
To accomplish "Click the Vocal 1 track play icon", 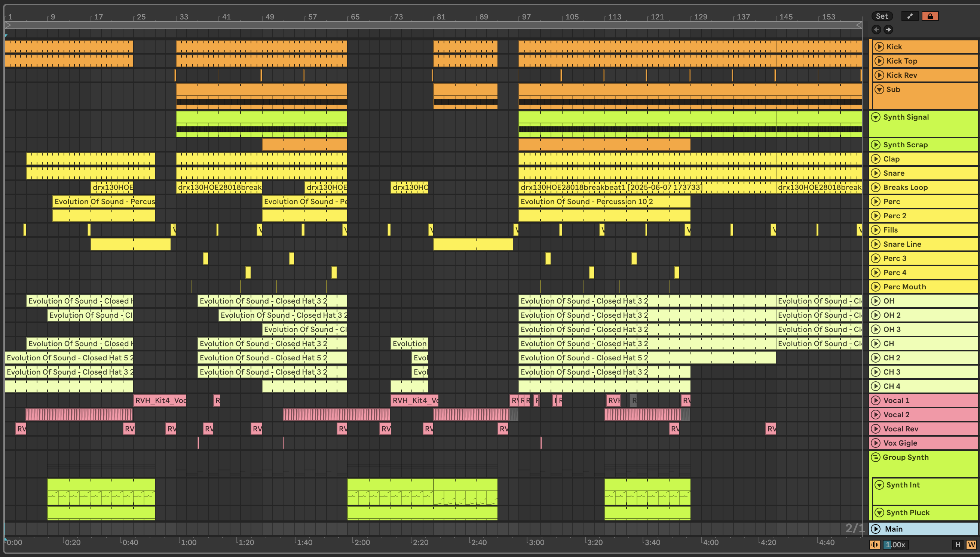I will (876, 400).
